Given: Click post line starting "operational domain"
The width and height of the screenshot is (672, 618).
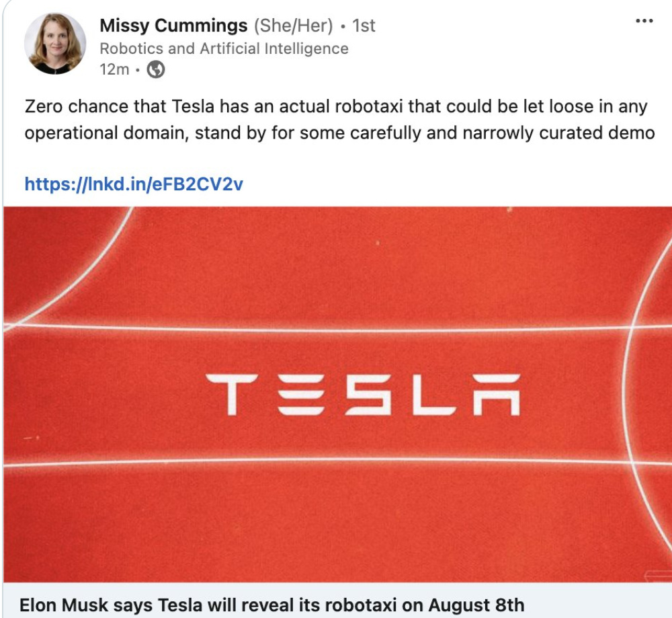Looking at the screenshot, I should point(108,132).
